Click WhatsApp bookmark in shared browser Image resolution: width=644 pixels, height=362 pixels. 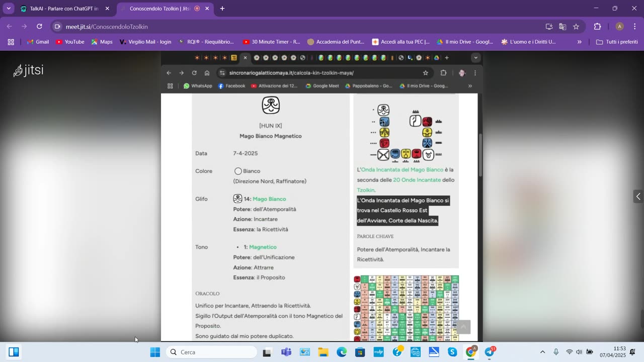pyautogui.click(x=198, y=86)
